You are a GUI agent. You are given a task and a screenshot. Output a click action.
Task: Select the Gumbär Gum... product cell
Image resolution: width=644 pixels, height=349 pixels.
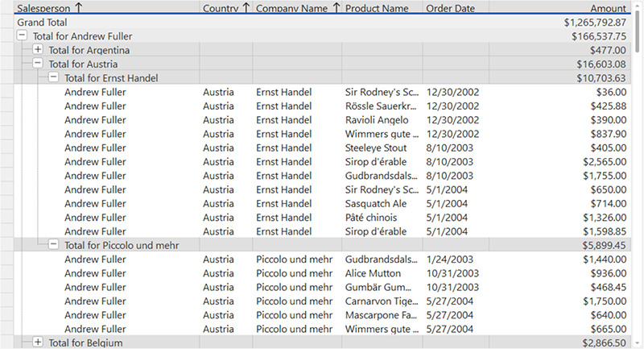(x=382, y=287)
